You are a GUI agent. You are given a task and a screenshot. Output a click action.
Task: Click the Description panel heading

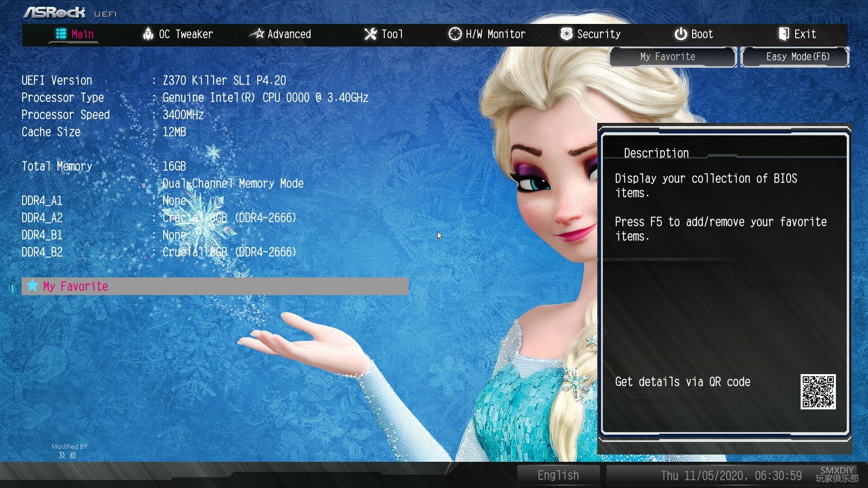point(656,153)
